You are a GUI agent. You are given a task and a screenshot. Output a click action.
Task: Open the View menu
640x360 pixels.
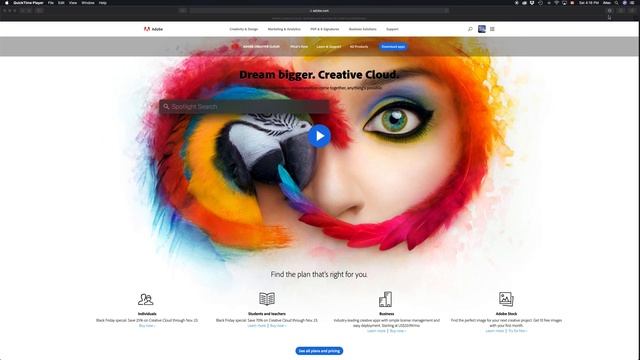[x=73, y=3]
